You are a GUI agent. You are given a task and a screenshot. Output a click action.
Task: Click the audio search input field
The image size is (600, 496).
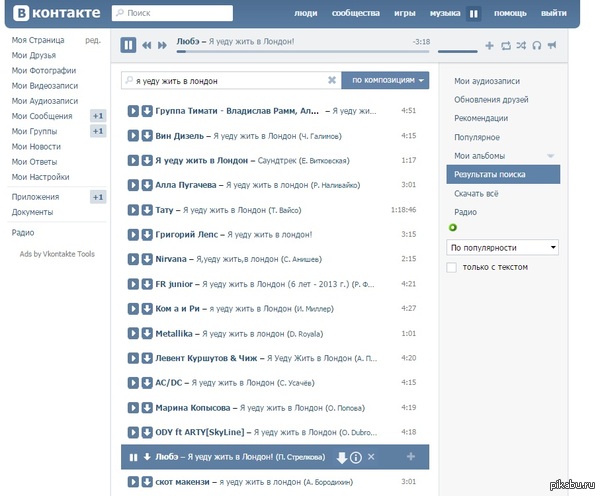231,80
